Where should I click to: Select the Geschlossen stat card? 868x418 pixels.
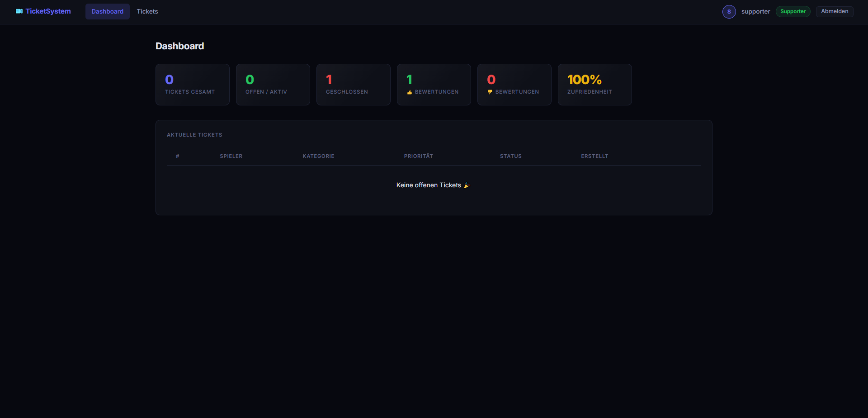[x=354, y=85]
